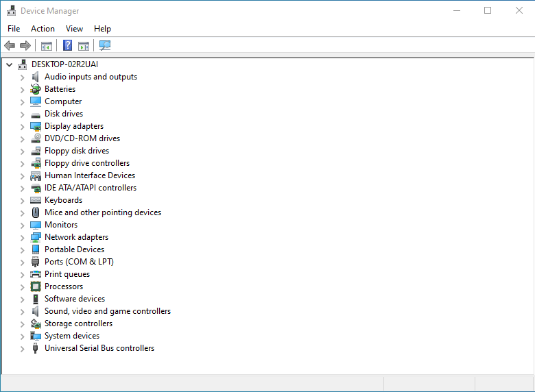The image size is (535, 392).
Task: Expand the Keyboards node chevron
Action: 22,201
